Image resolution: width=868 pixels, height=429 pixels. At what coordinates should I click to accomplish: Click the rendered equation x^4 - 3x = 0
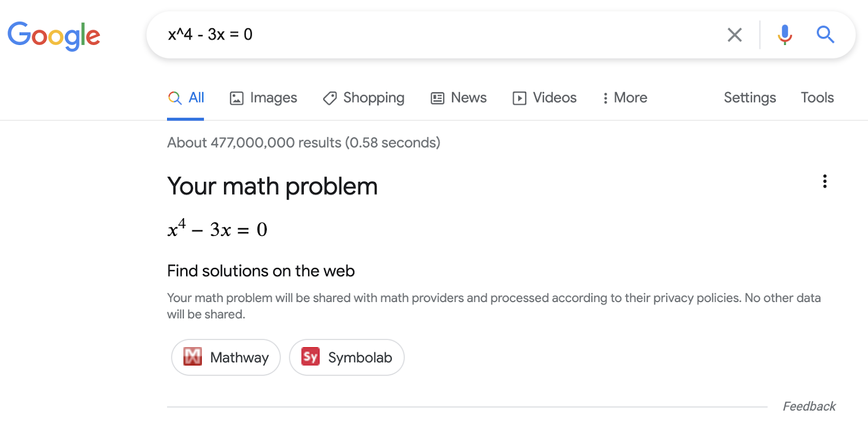pos(216,228)
